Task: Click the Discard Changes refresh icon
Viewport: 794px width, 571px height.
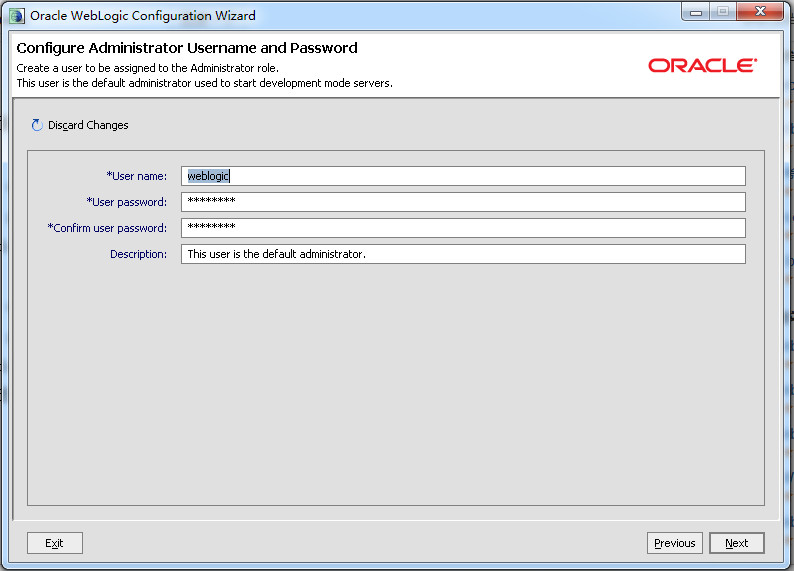Action: [x=37, y=125]
